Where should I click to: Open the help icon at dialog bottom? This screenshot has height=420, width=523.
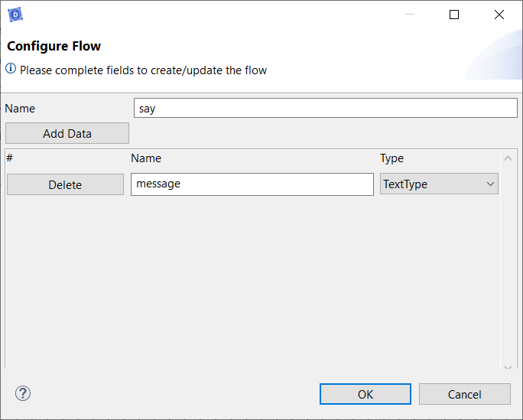pos(23,394)
